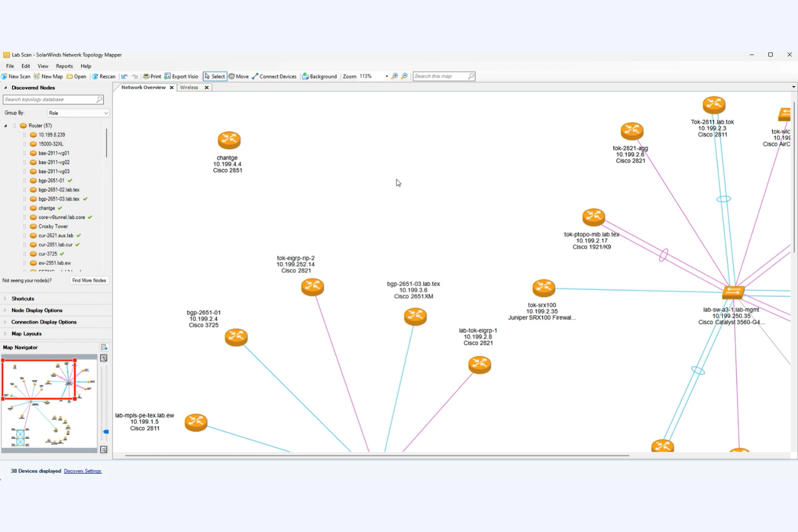The width and height of the screenshot is (798, 532).
Task: Collapse the Discovered Nodes panel
Action: coord(4,87)
